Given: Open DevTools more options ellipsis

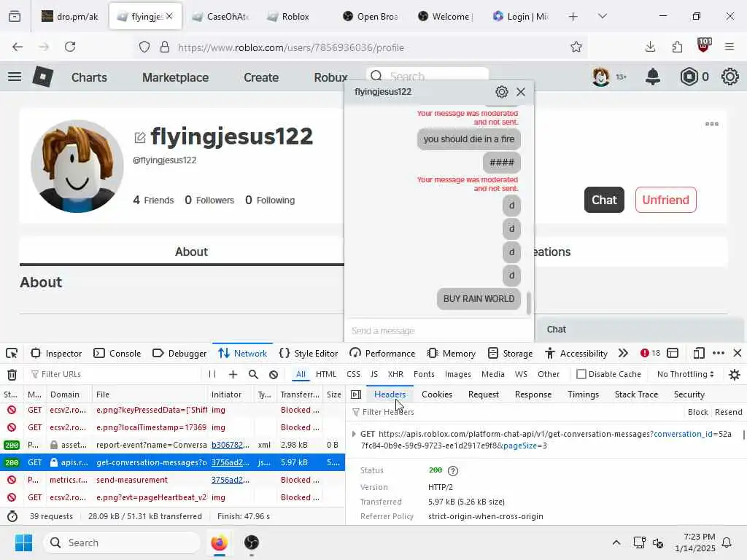Looking at the screenshot, I should tap(719, 353).
